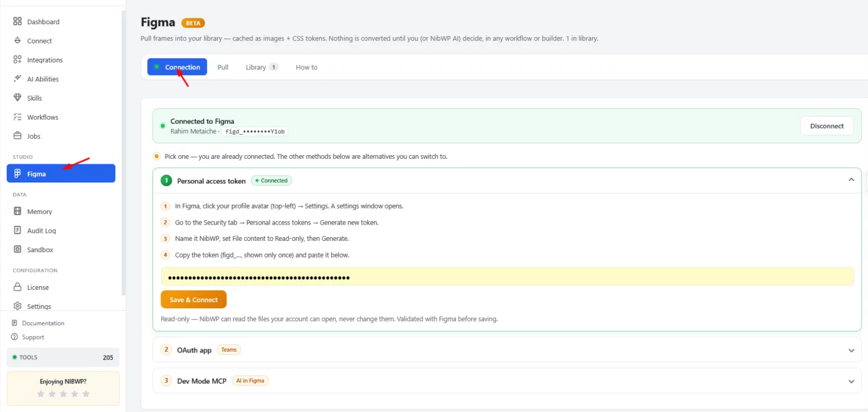Click the TOOLS 205 status badge
This screenshot has width=868, height=412.
63,357
